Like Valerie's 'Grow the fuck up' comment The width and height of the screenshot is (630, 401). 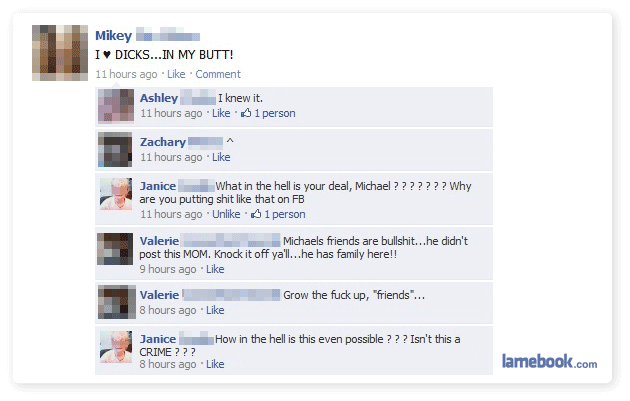click(x=215, y=310)
